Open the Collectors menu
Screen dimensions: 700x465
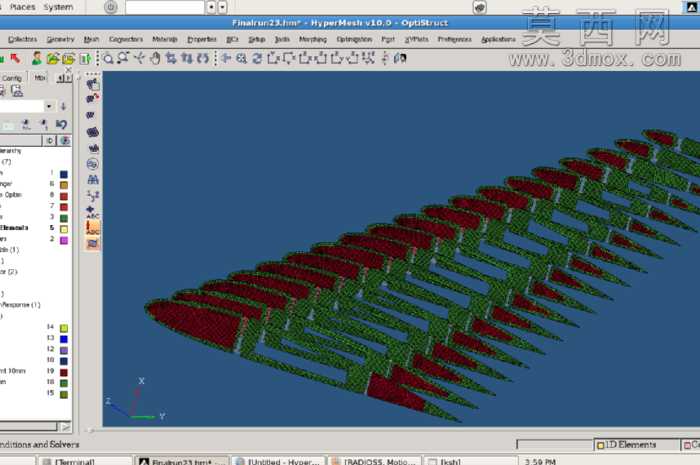pyautogui.click(x=22, y=39)
